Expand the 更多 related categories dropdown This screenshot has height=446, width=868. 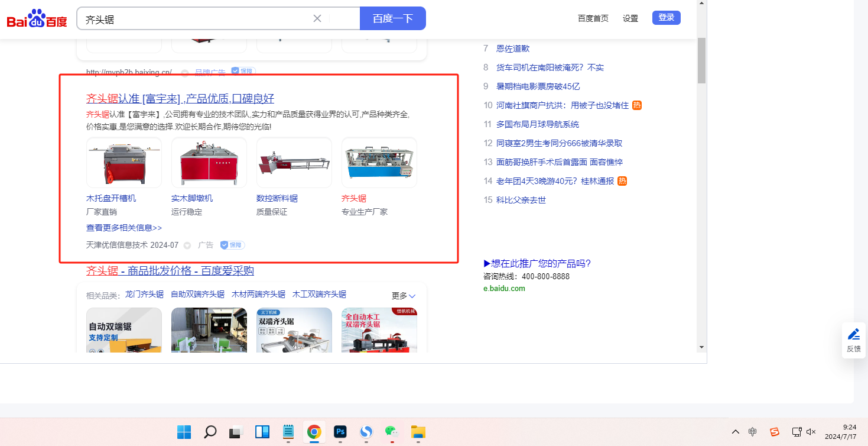tap(404, 296)
